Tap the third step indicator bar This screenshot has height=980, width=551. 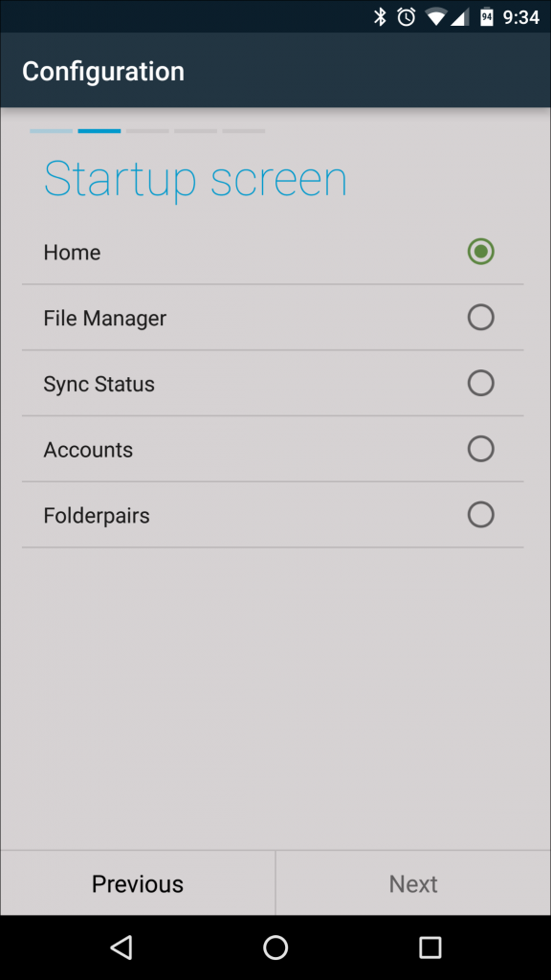[x=146, y=131]
